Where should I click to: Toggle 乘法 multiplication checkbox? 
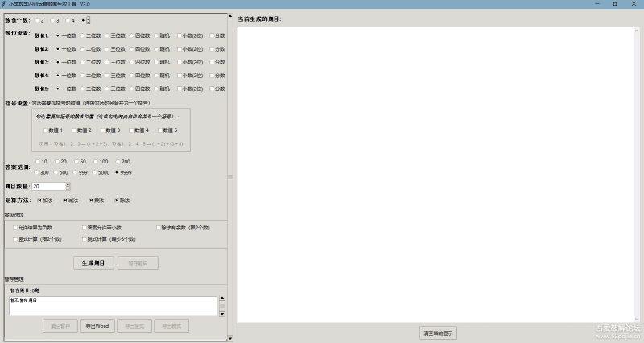click(97, 200)
